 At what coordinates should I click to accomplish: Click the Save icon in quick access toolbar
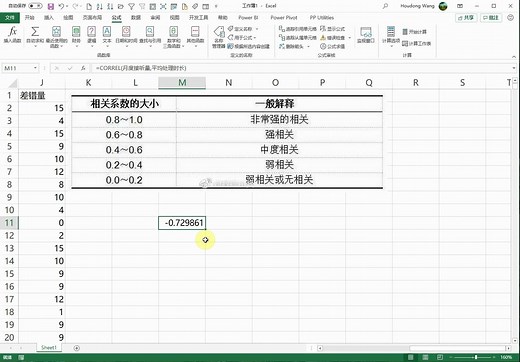pyautogui.click(x=51, y=6)
